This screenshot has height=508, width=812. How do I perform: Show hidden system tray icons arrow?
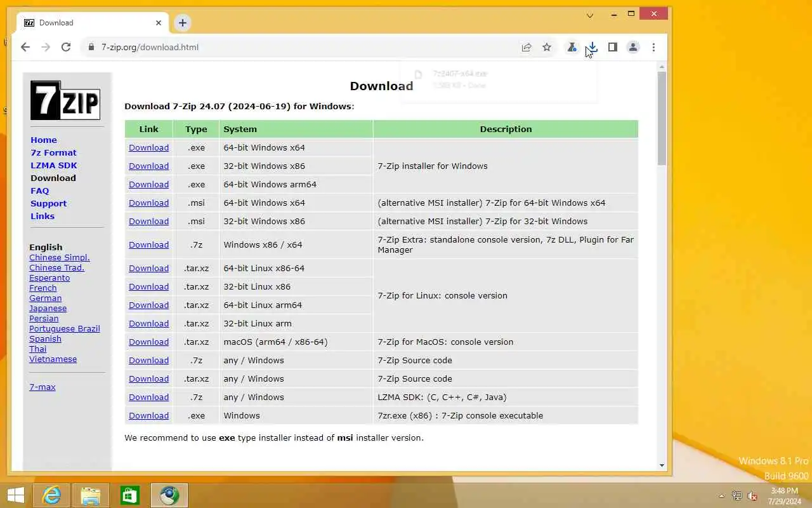pos(721,496)
